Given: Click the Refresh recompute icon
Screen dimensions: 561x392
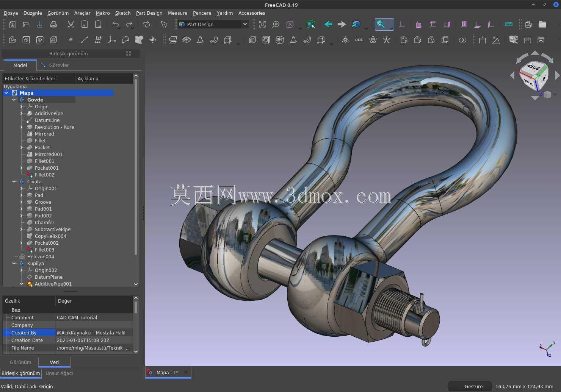Looking at the screenshot, I should point(147,25).
